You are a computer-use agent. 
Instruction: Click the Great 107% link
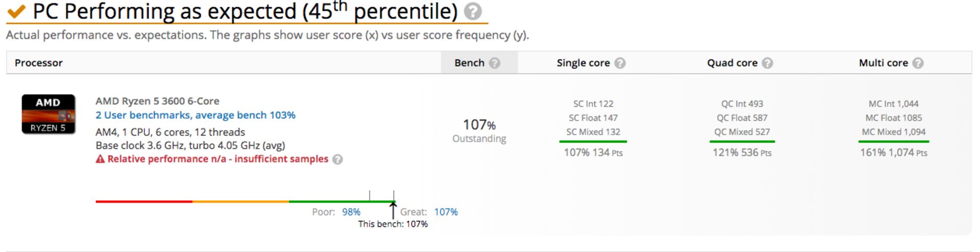(x=446, y=212)
